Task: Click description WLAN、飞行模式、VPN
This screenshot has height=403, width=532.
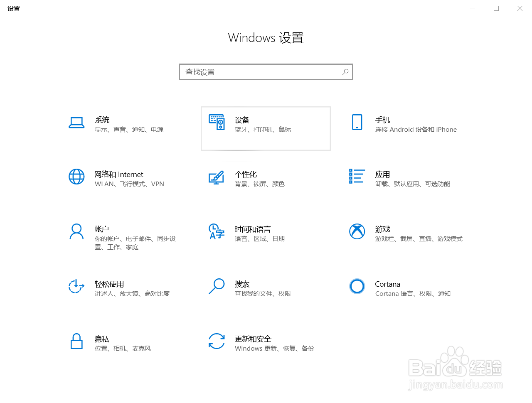Action: (x=129, y=184)
